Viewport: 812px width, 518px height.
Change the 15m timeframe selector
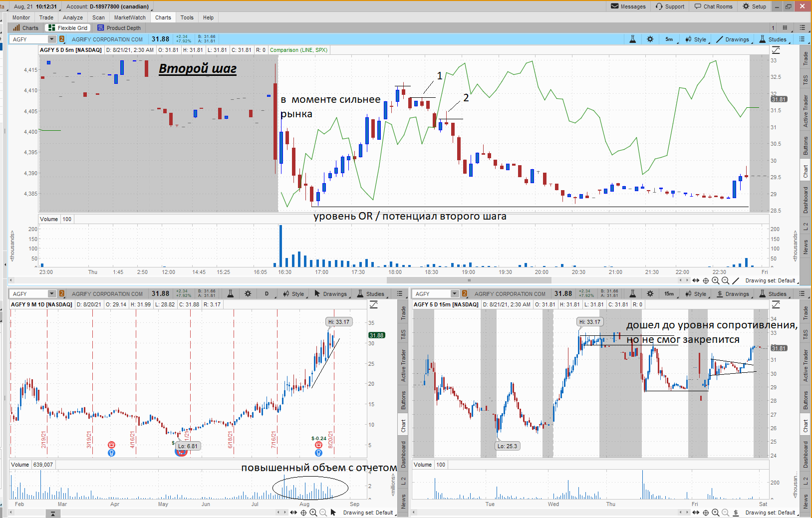coord(669,294)
